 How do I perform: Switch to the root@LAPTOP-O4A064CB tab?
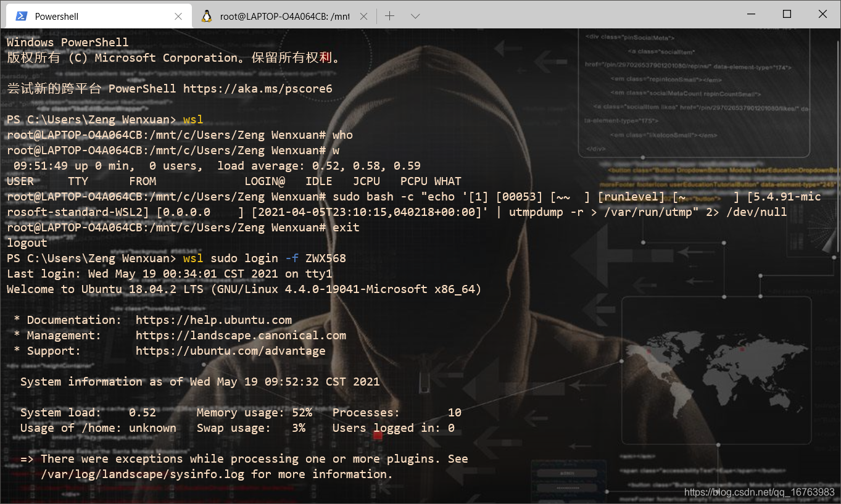pos(284,17)
